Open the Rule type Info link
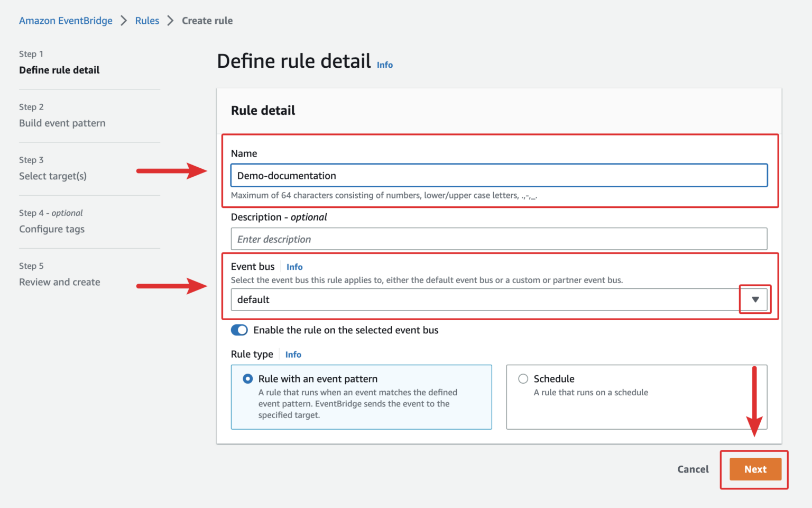 coord(293,354)
